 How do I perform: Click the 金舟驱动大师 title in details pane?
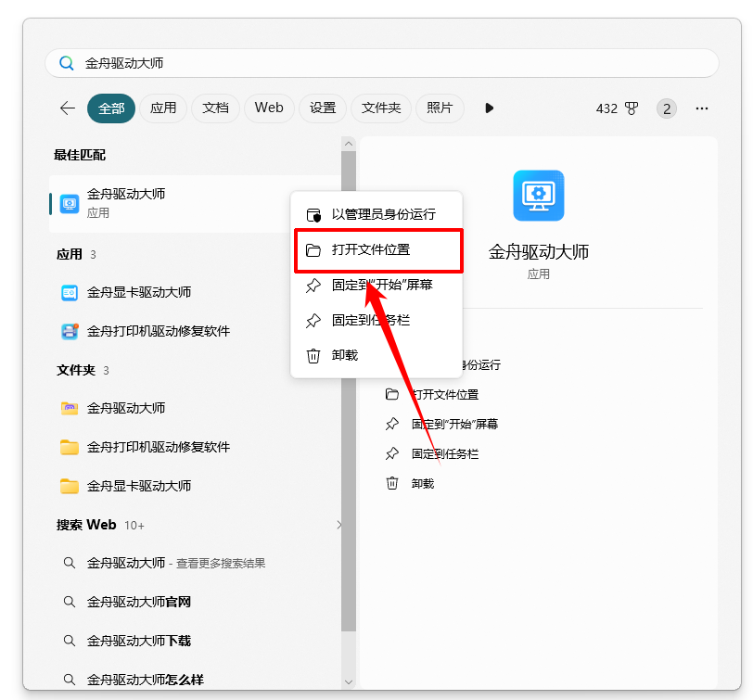tap(539, 252)
